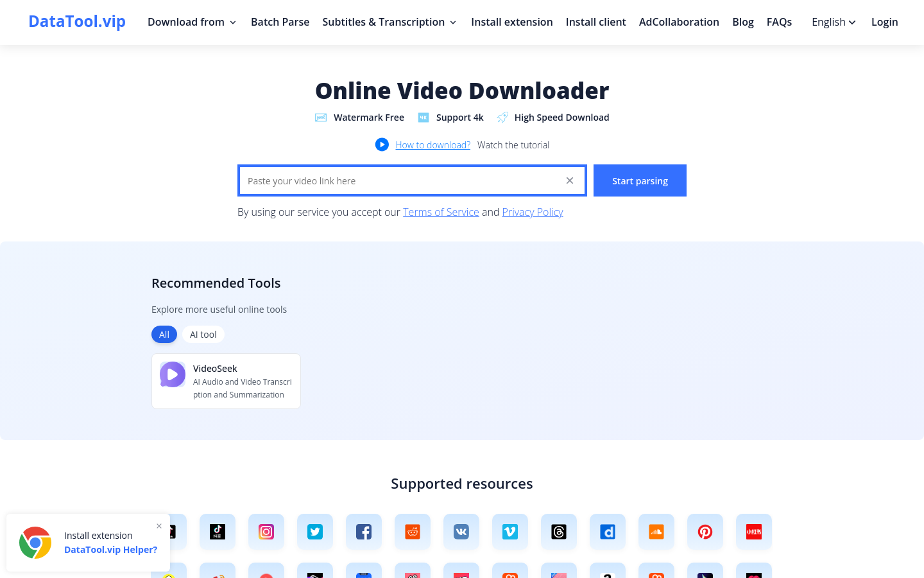Expand Subtitles & Transcription menu

tap(389, 22)
